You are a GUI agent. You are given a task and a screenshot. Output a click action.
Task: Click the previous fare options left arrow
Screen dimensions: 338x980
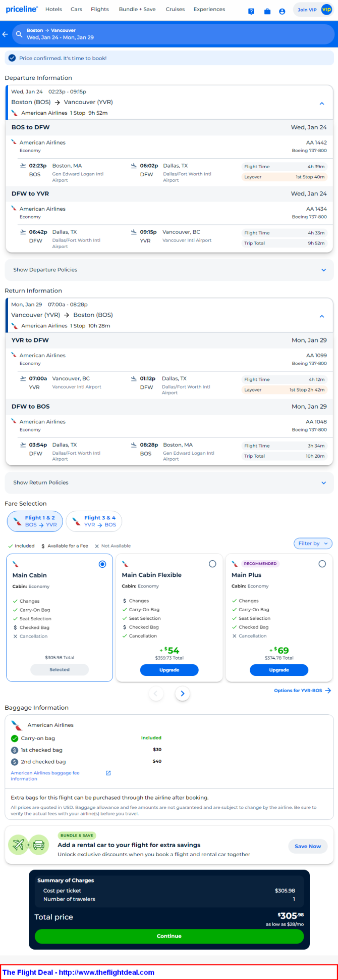coord(156,694)
